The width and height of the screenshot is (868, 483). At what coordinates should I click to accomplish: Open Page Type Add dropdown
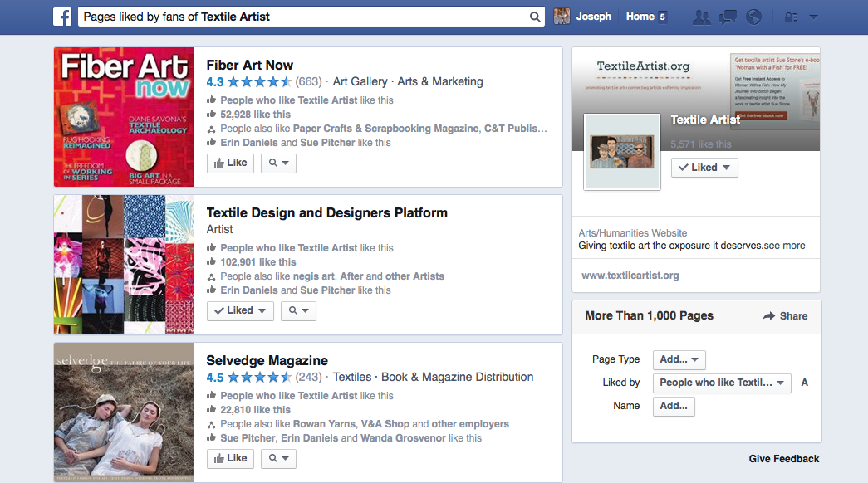[x=679, y=359]
